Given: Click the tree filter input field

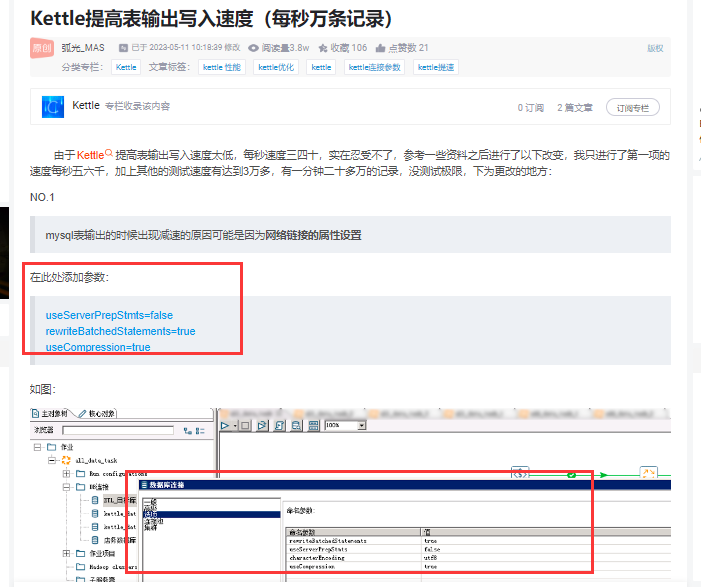Looking at the screenshot, I should tap(118, 430).
